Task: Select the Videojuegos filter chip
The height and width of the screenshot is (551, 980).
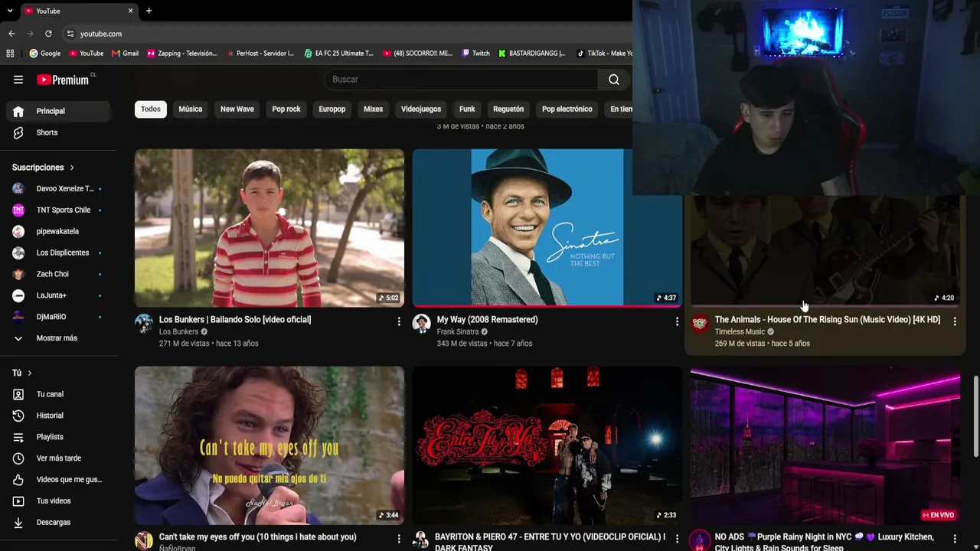Action: tap(421, 109)
